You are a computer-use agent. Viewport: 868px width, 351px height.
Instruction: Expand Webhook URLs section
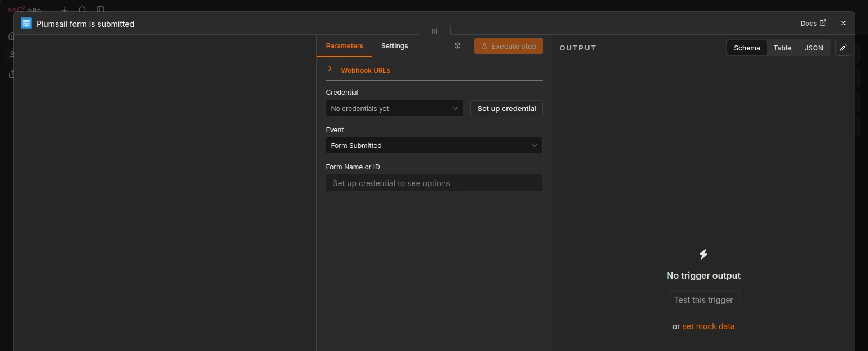pyautogui.click(x=366, y=70)
